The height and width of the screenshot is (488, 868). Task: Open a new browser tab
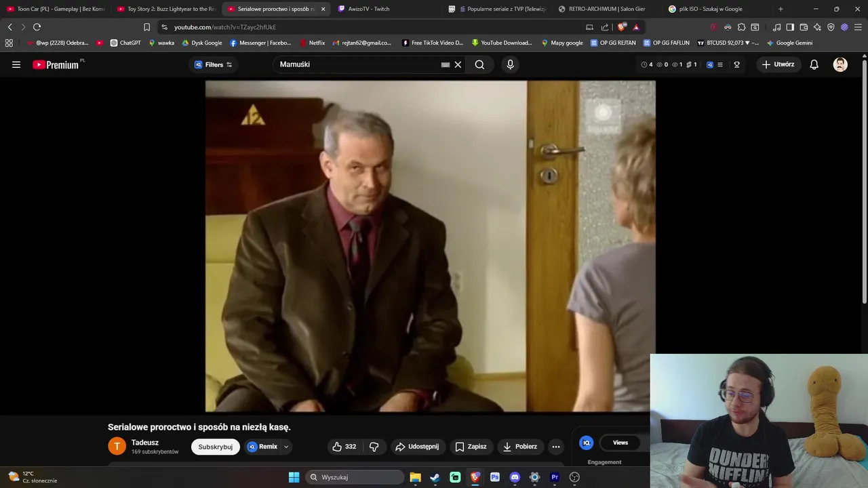pos(781,9)
